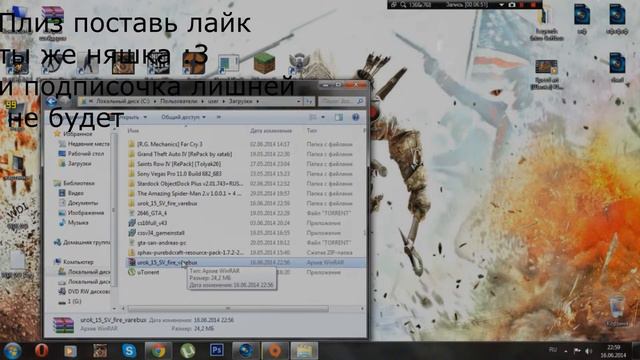The image size is (640, 360).
Task: Click the magnifier icon in the recorder bar
Action: (x=403, y=4)
